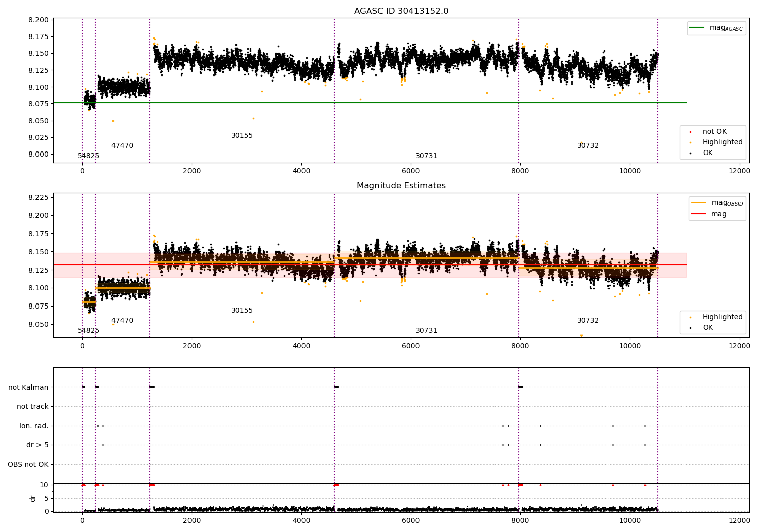
Task: Click the mag OBSID legend entry in middle plot
Action: (717, 203)
